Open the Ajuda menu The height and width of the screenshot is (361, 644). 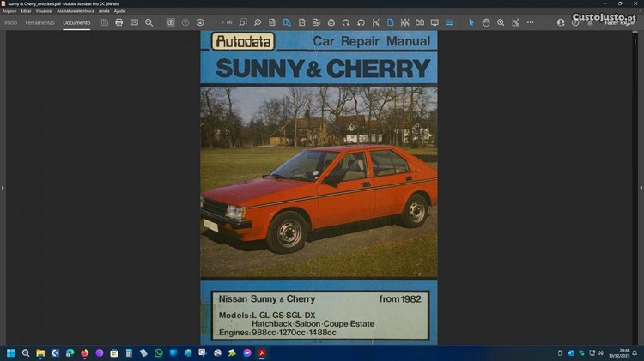119,11
